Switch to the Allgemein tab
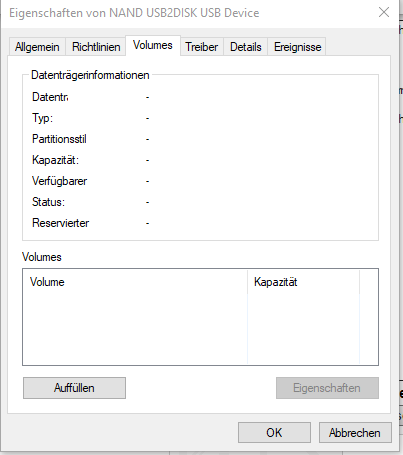403x455 pixels. (x=37, y=47)
